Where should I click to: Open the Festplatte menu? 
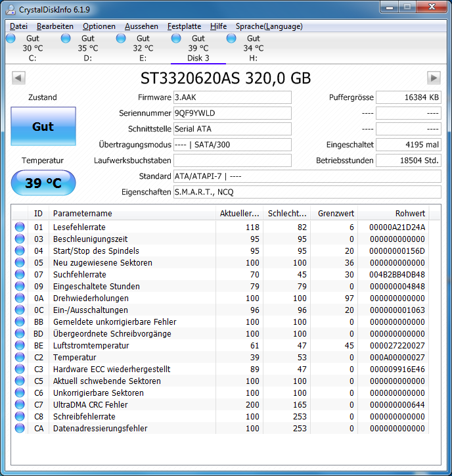184,26
